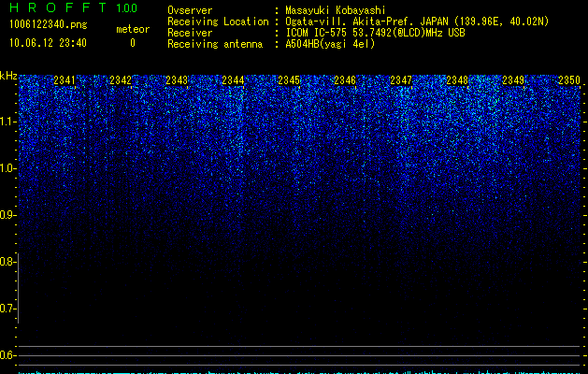This screenshot has height=374, width=588.
Task: Click the Receiving Location label
Action: point(218,22)
